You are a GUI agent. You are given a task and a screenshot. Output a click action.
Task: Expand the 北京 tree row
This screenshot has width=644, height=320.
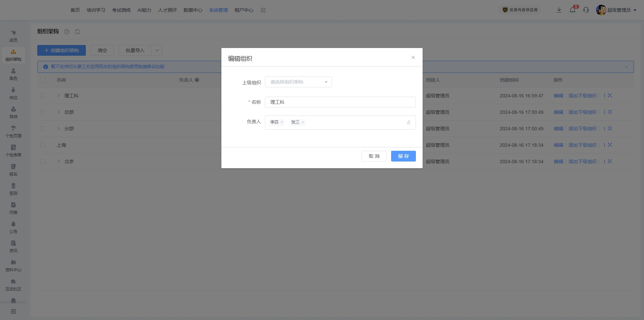tap(59, 162)
